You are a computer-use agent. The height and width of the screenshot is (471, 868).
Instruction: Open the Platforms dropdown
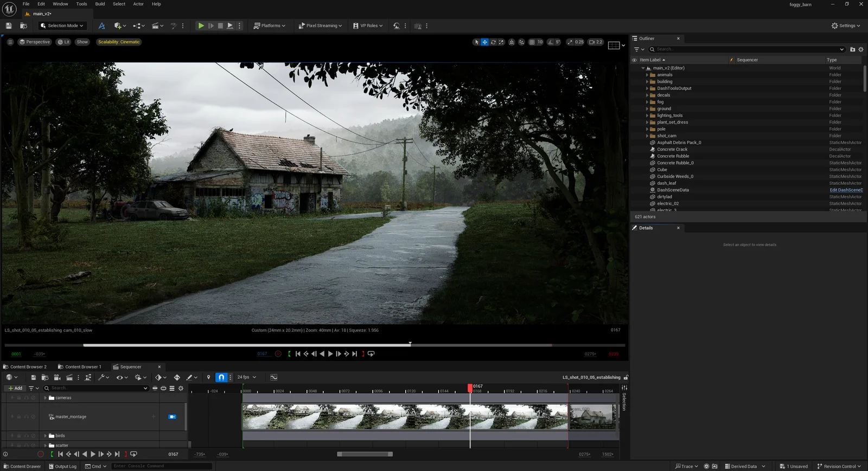tap(269, 25)
